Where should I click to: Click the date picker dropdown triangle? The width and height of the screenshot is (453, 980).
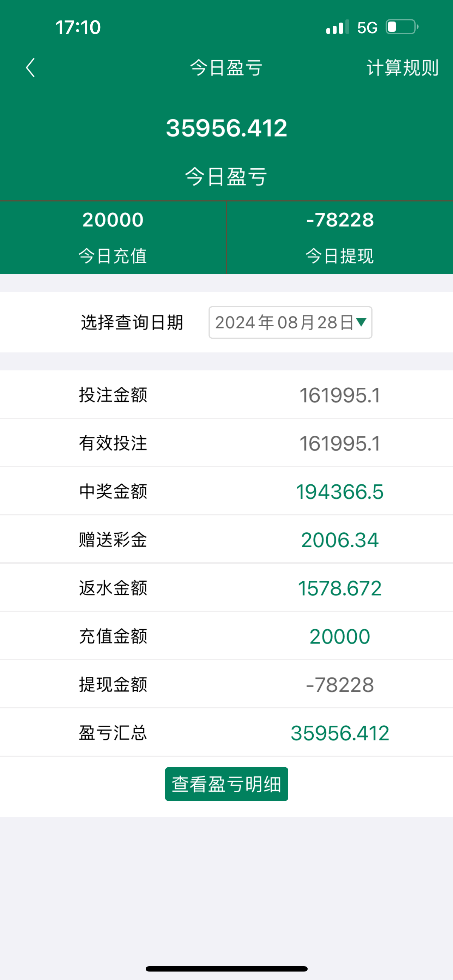coord(361,322)
